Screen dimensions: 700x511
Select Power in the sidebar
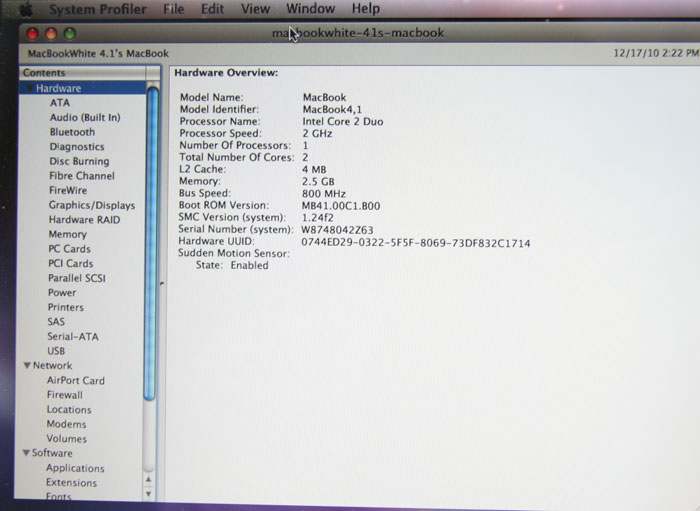(x=62, y=293)
